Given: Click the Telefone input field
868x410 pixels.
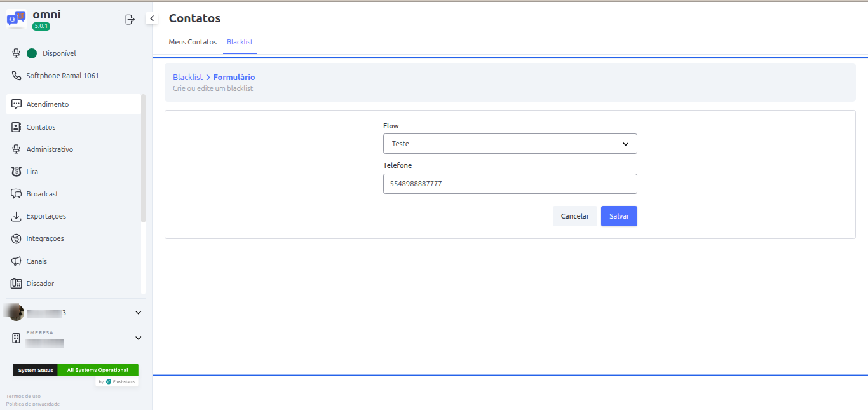Looking at the screenshot, I should point(510,184).
